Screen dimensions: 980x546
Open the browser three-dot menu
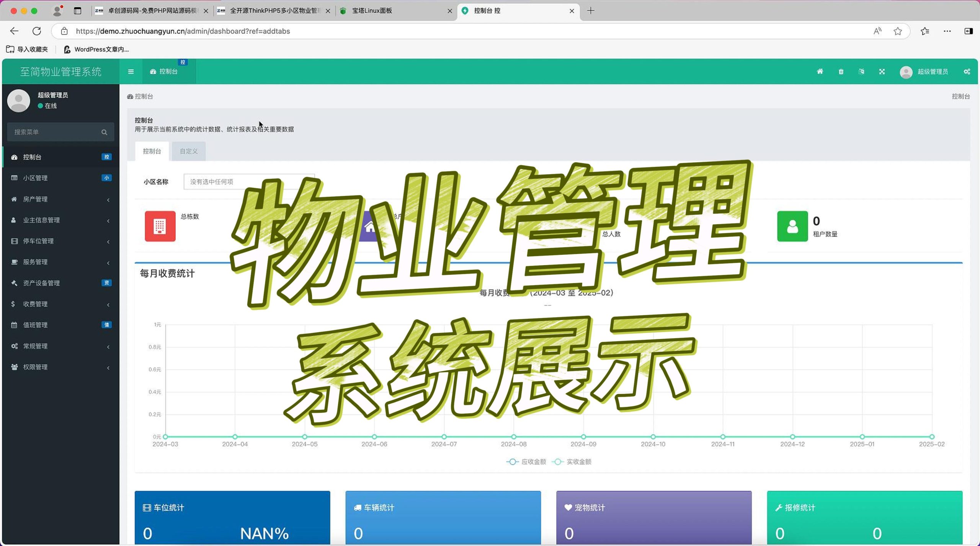click(947, 31)
